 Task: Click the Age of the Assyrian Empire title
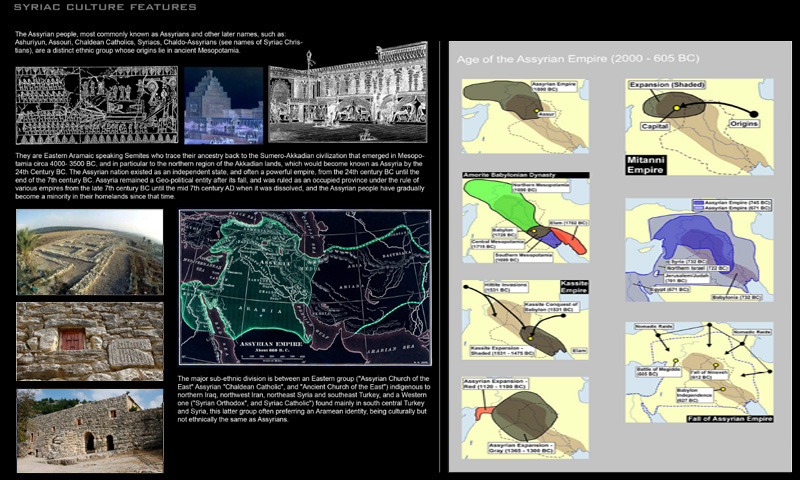pos(578,59)
